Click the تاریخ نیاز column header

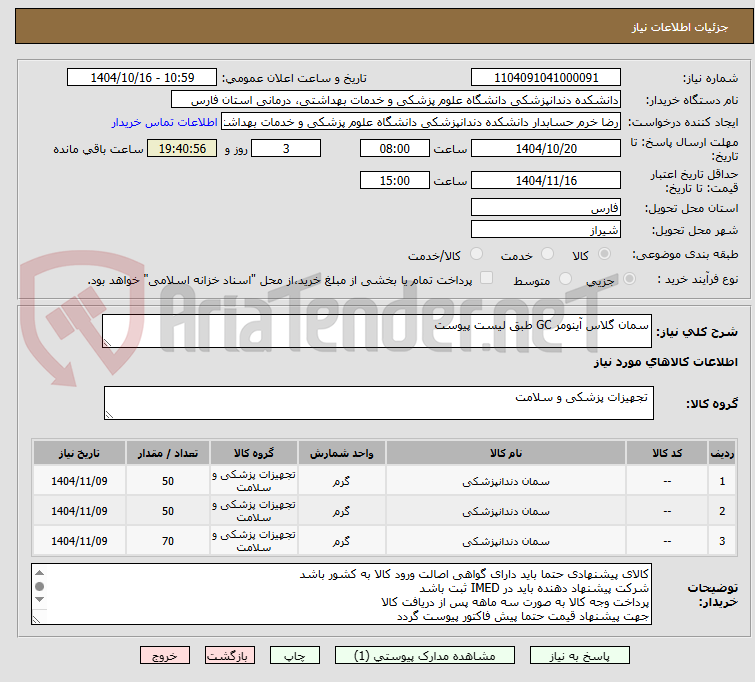coord(79,453)
